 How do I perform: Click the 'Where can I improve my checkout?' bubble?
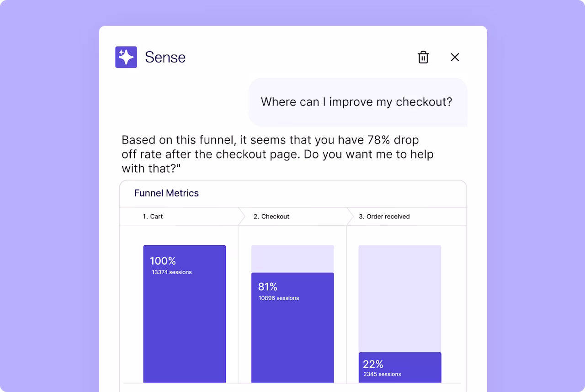pos(357,102)
